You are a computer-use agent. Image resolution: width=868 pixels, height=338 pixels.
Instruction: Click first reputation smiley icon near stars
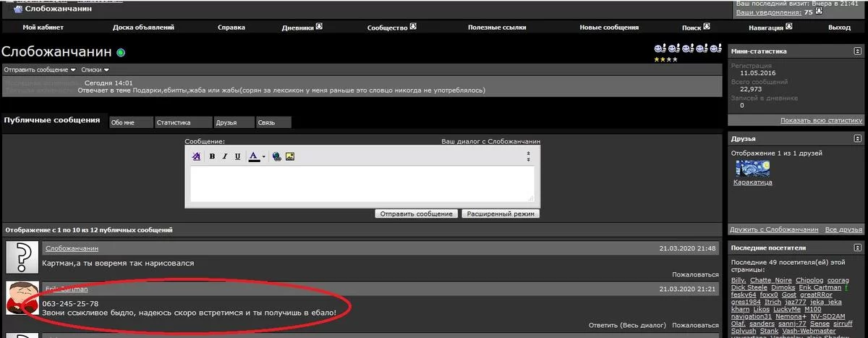(x=659, y=48)
